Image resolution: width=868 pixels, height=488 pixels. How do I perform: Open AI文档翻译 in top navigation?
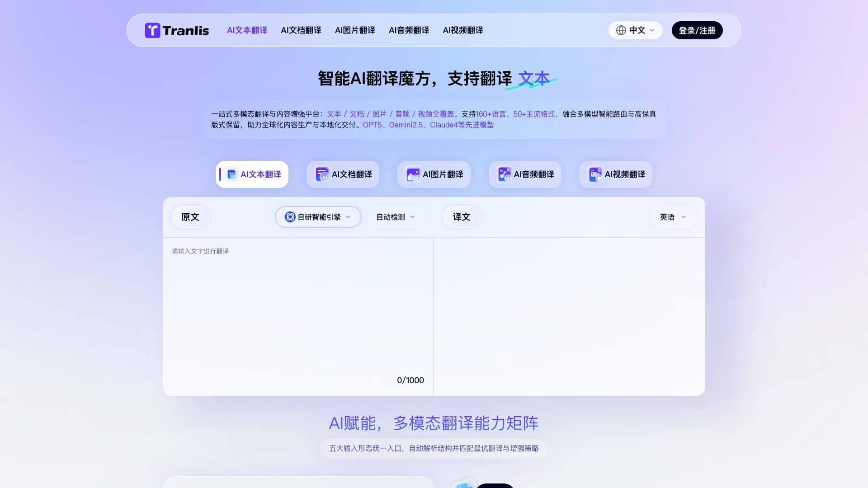point(301,30)
